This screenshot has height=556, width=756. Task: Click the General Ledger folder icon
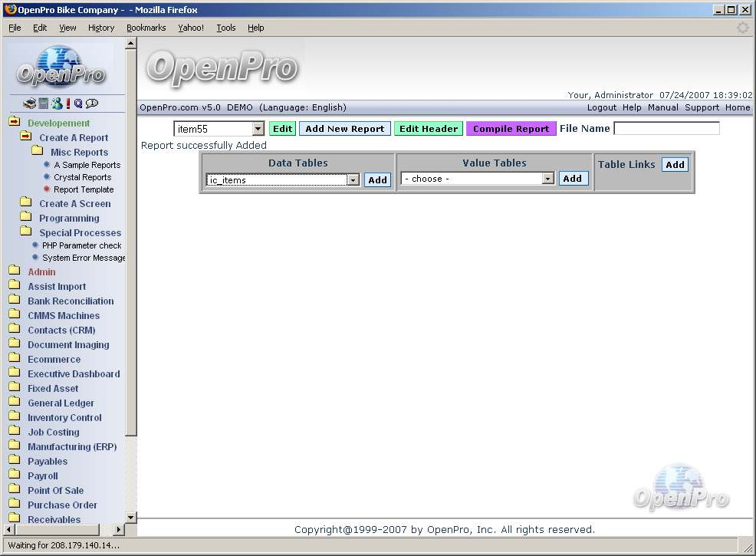14,403
